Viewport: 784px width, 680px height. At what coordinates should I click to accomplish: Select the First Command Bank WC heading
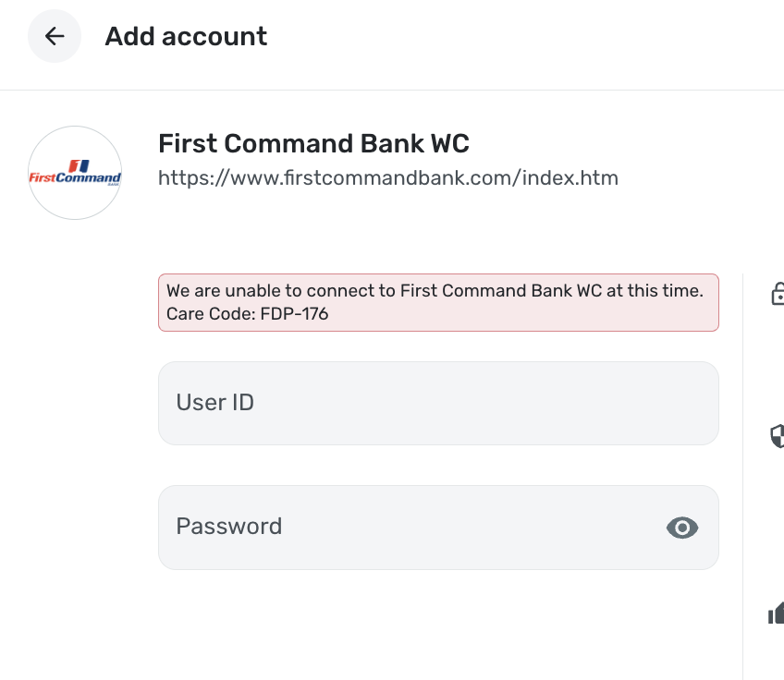pos(313,144)
